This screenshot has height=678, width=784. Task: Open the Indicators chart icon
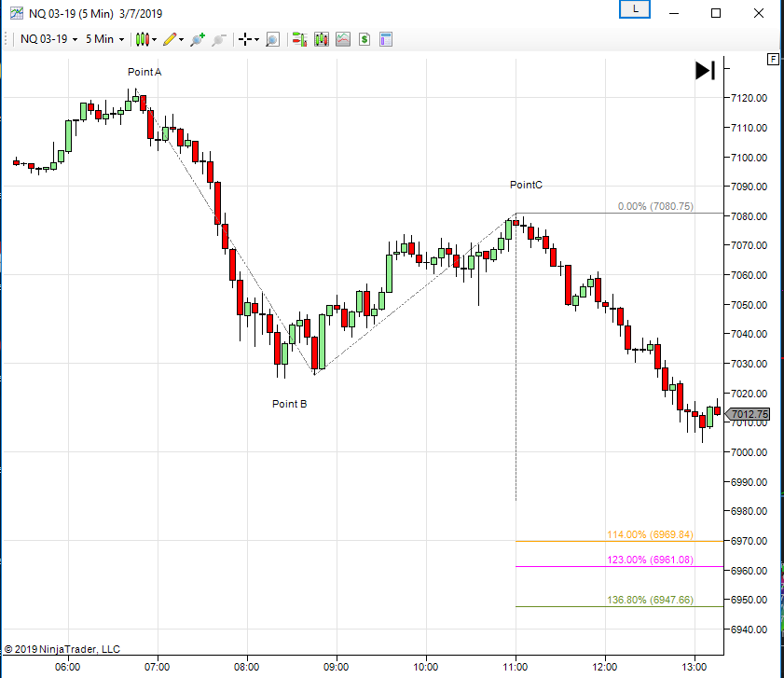coord(343,39)
